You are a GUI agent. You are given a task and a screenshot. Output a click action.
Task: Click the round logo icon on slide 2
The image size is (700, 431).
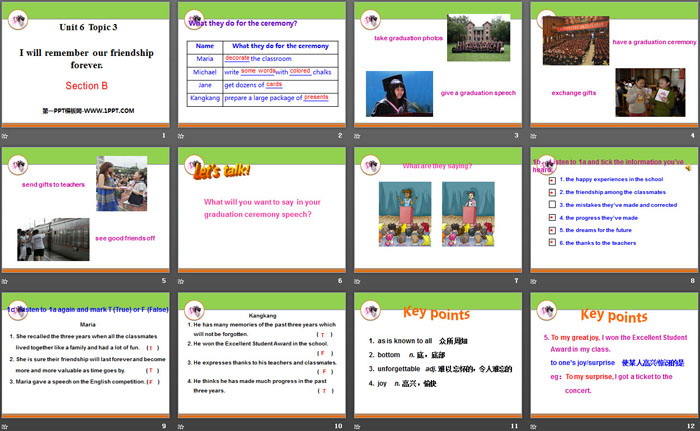(x=192, y=17)
